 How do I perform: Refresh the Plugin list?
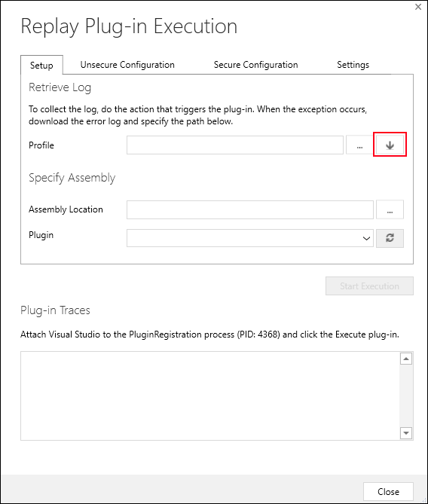[390, 238]
